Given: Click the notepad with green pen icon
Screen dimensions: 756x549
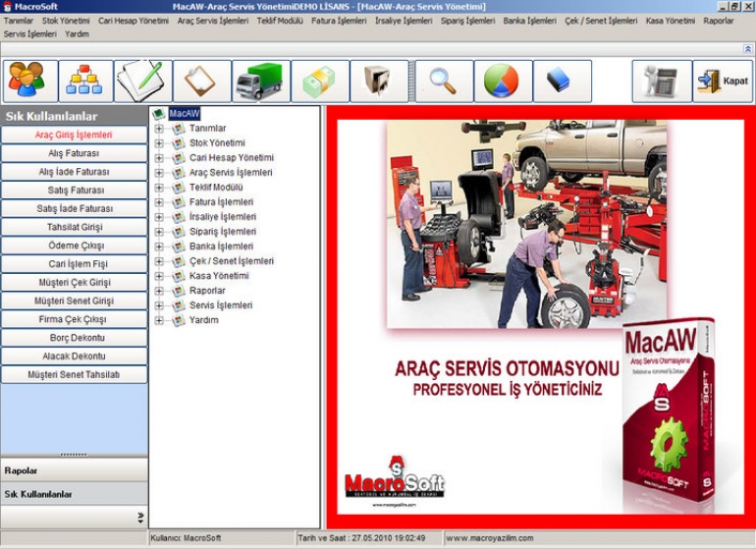Looking at the screenshot, I should 143,81.
